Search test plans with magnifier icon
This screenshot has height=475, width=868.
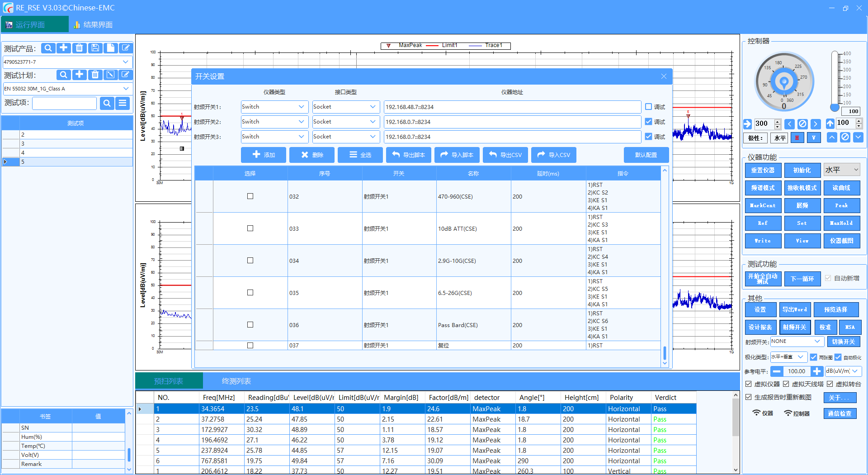(x=64, y=75)
